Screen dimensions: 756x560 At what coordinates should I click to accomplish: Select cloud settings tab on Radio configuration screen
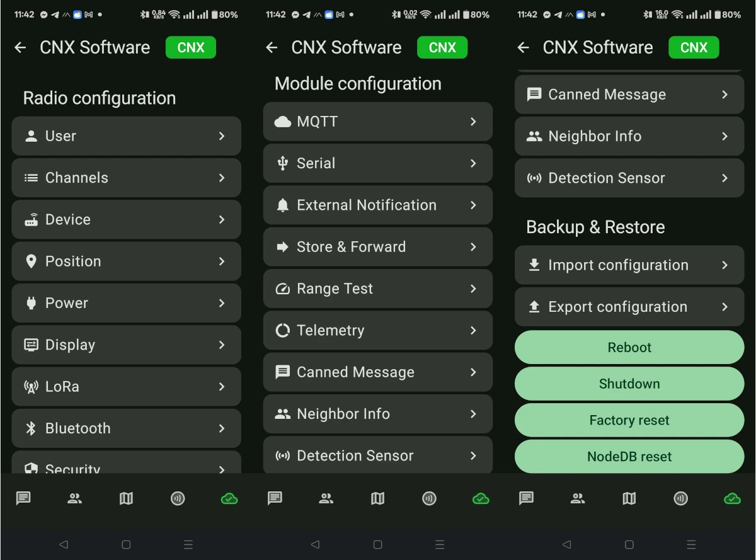point(229,499)
